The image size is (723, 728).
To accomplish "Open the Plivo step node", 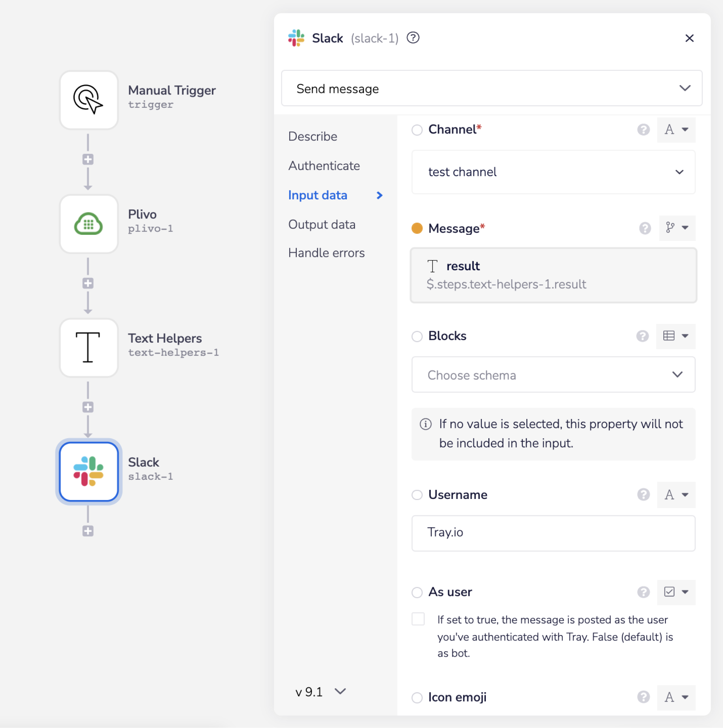I will click(x=89, y=224).
